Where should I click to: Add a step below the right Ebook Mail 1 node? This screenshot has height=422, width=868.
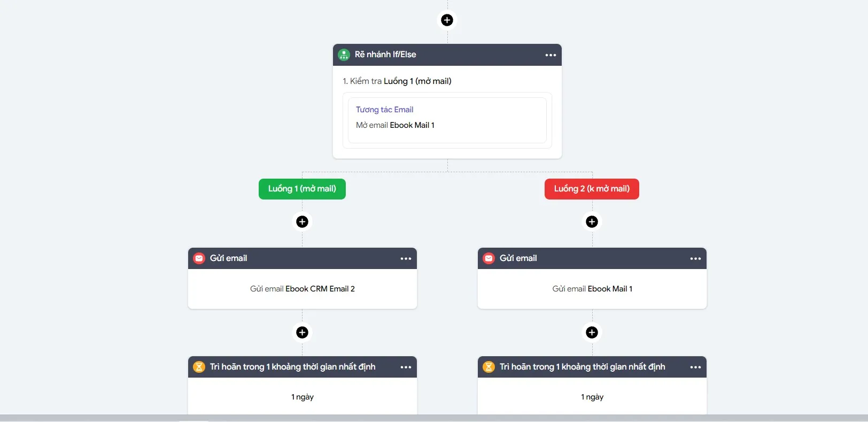pyautogui.click(x=592, y=333)
